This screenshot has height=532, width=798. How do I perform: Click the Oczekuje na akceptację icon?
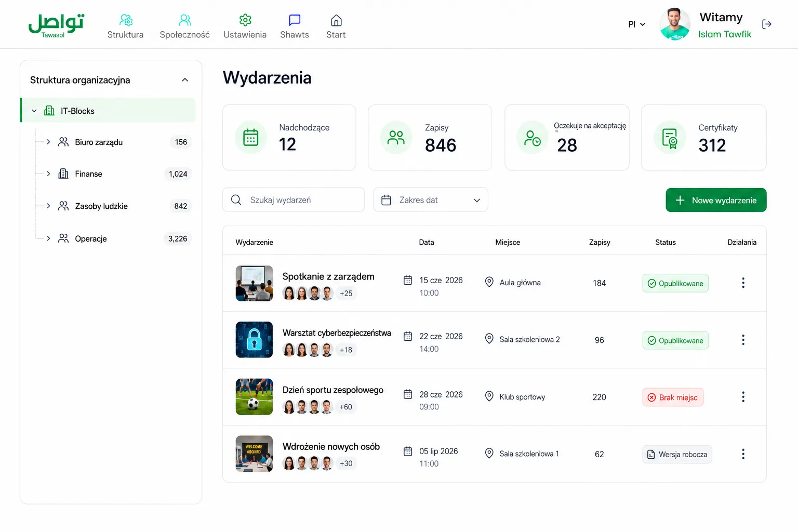(533, 138)
